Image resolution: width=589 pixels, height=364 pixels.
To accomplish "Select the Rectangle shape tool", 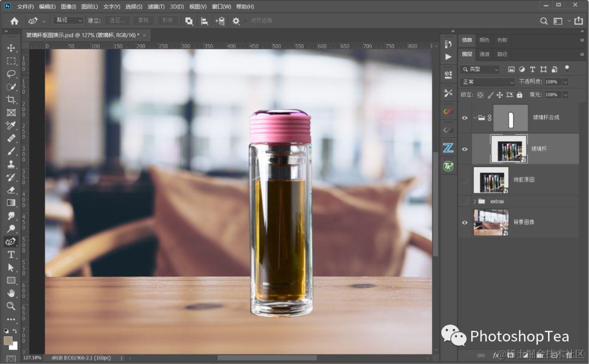I will click(x=11, y=280).
